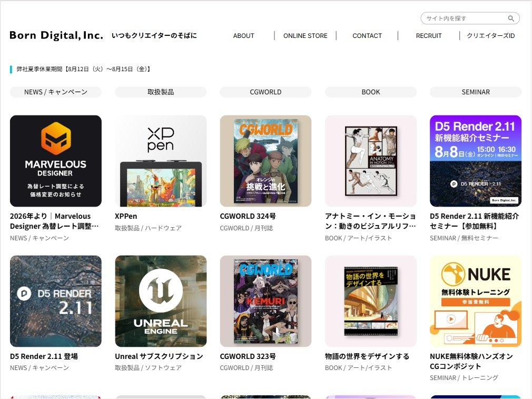The image size is (532, 399).
Task: Open the XP-Pen product thumbnail
Action: 161,161
